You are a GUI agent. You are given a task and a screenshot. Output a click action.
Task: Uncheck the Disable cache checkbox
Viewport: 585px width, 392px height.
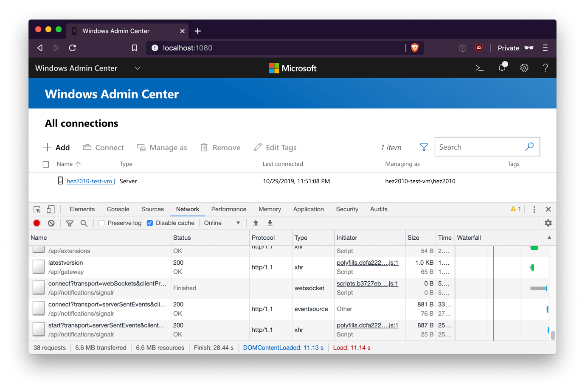pyautogui.click(x=150, y=223)
